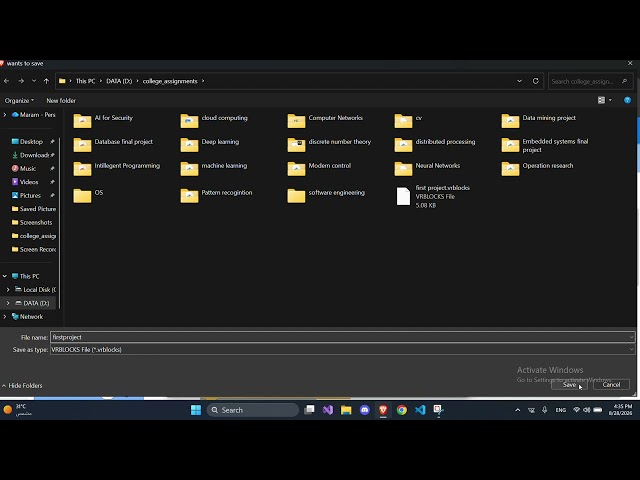
Task: Open Discord from the taskbar
Action: (364, 410)
